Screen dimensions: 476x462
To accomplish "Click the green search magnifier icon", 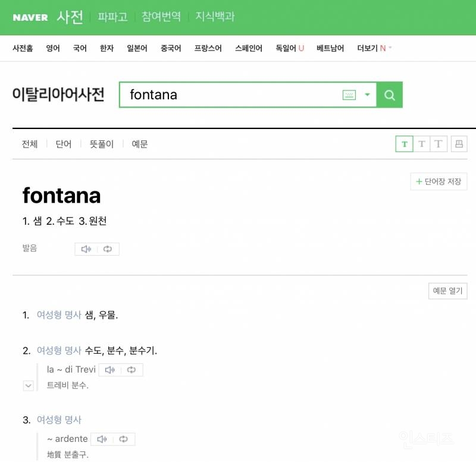I will click(389, 95).
